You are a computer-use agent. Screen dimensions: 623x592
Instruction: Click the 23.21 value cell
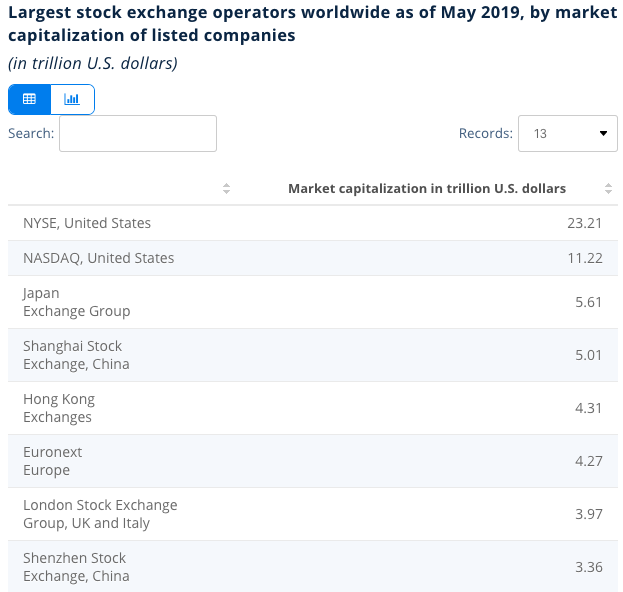click(584, 223)
